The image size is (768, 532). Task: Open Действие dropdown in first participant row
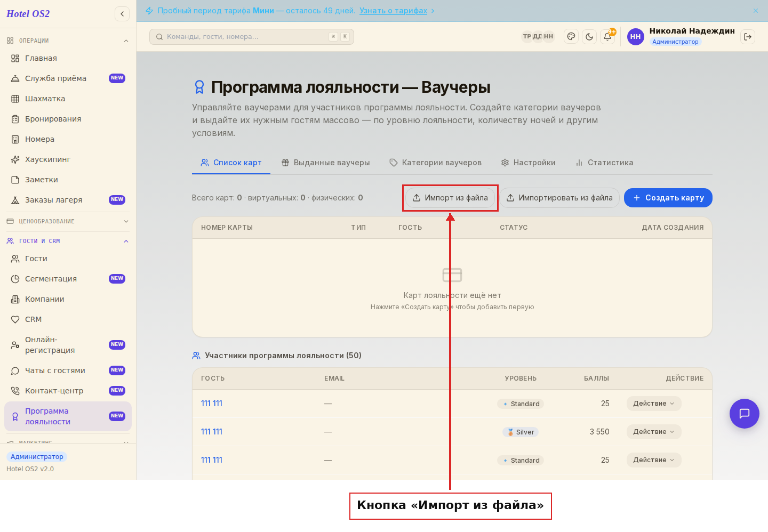click(654, 404)
